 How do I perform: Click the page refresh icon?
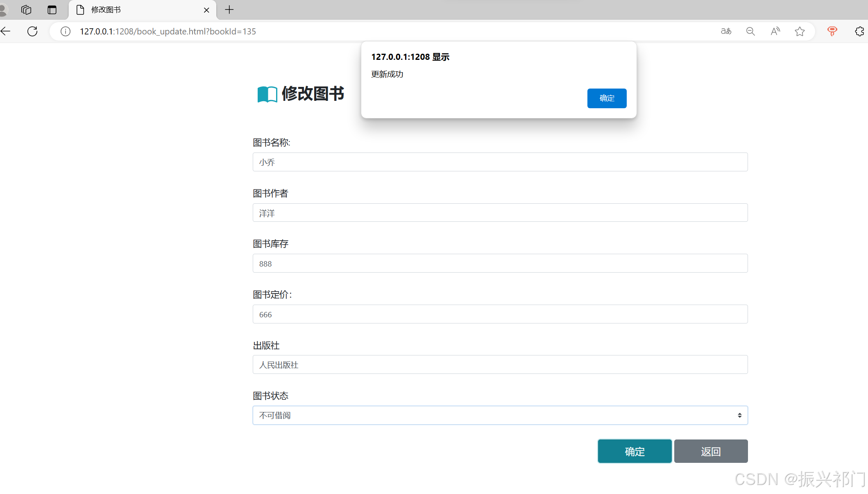(x=32, y=31)
